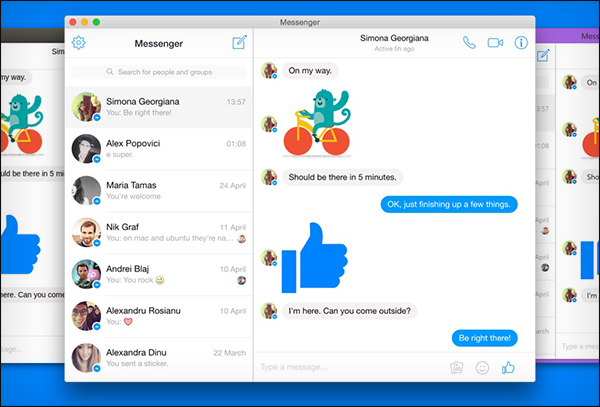Click the 01:08 timestamp
The height and width of the screenshot is (407, 600).
(x=236, y=144)
